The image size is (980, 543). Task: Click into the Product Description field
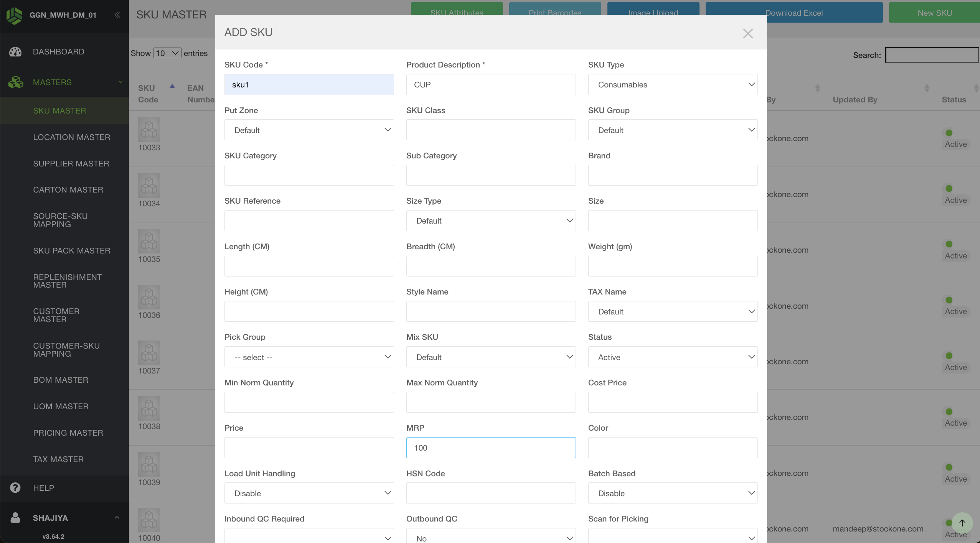pyautogui.click(x=491, y=85)
